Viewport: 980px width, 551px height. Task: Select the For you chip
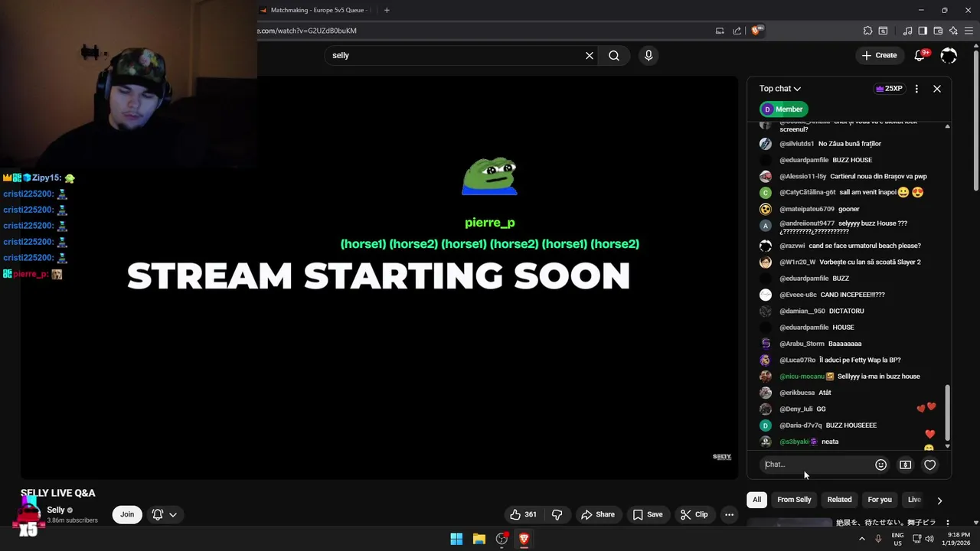880,500
